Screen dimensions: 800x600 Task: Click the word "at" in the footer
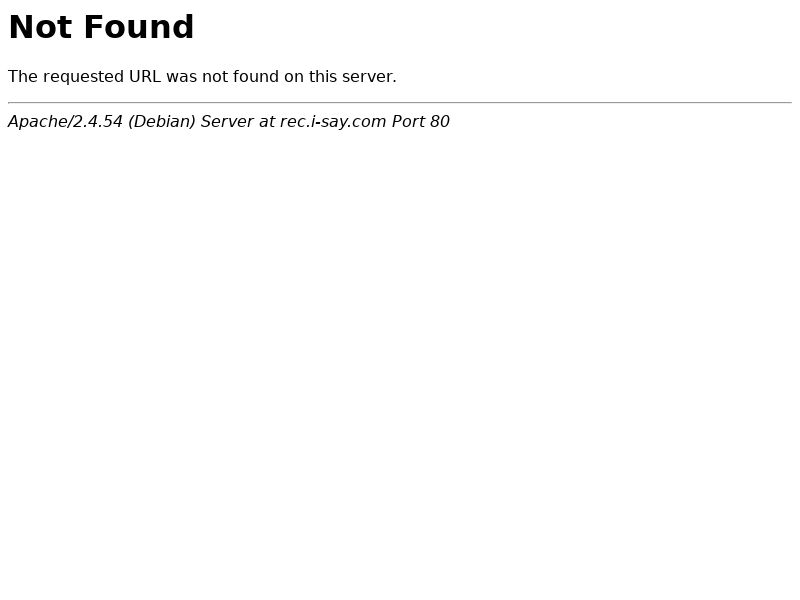click(266, 122)
